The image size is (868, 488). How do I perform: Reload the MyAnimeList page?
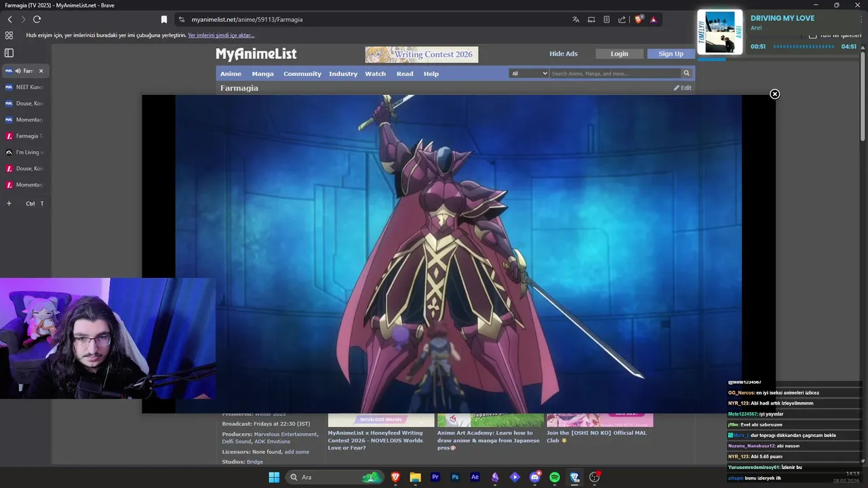[x=37, y=20]
